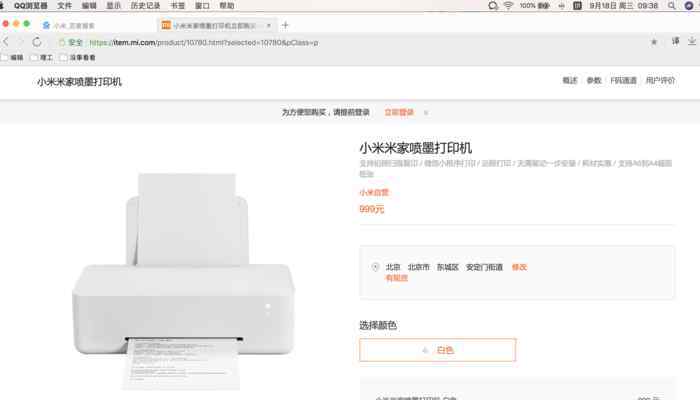700x400 pixels.
Task: Bookmark this page with the star icon
Action: tap(654, 42)
